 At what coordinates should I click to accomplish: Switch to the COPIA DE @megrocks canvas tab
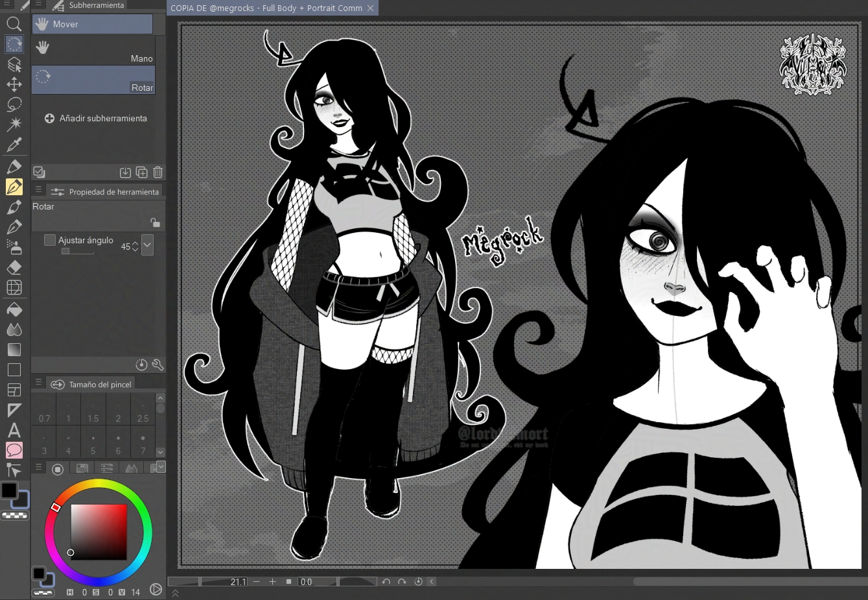[266, 8]
